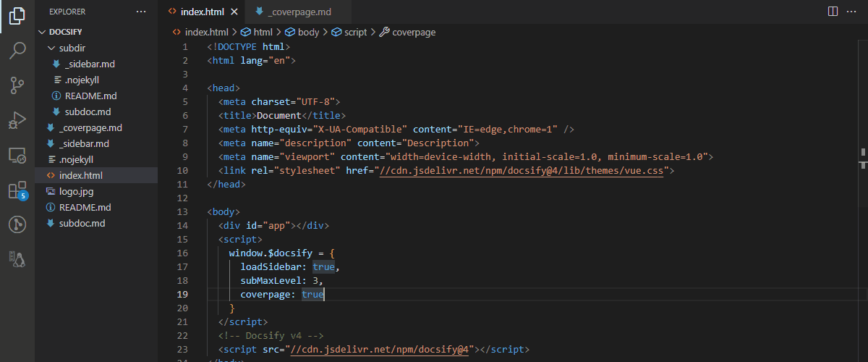The image size is (868, 362).
Task: Open the Remote Explorer view
Action: tap(17, 155)
